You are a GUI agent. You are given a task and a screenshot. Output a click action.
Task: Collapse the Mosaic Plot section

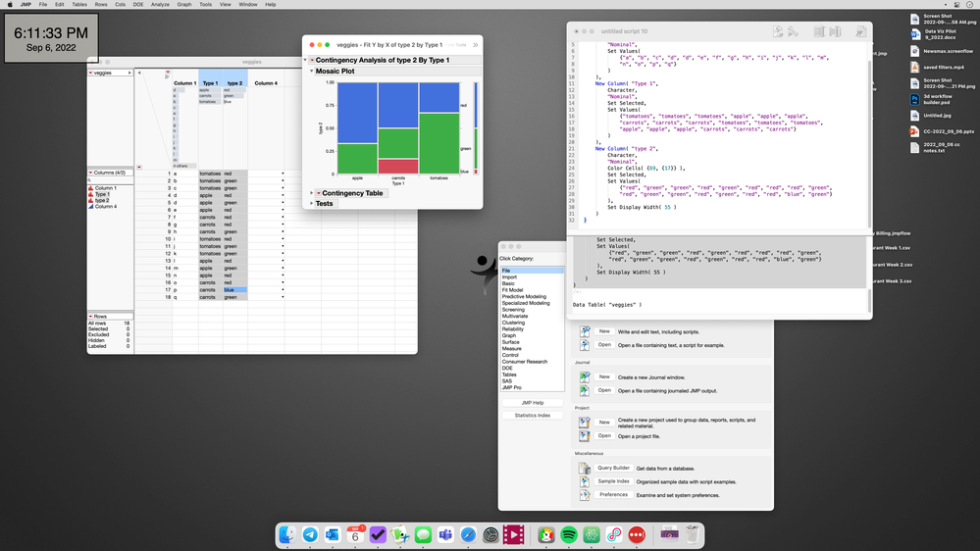[x=312, y=72]
